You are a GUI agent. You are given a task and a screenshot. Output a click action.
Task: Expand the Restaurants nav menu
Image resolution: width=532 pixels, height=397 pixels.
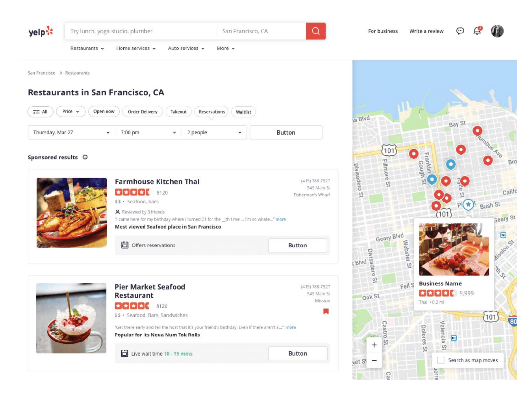pos(87,48)
